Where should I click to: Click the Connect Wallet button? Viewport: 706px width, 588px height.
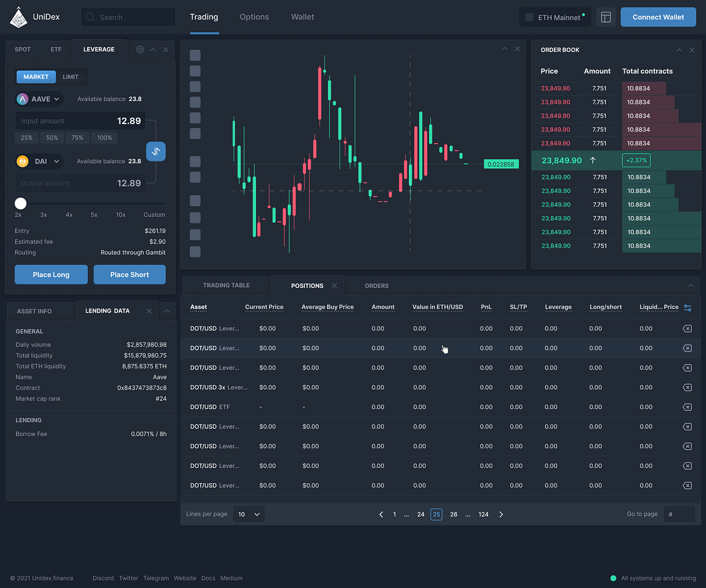[x=658, y=17]
